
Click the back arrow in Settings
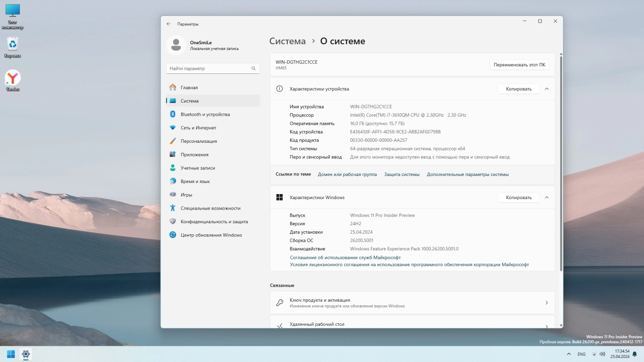click(x=169, y=24)
